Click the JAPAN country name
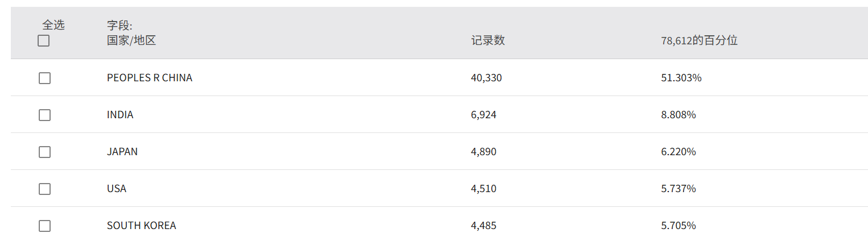This screenshot has width=868, height=241. click(x=122, y=152)
